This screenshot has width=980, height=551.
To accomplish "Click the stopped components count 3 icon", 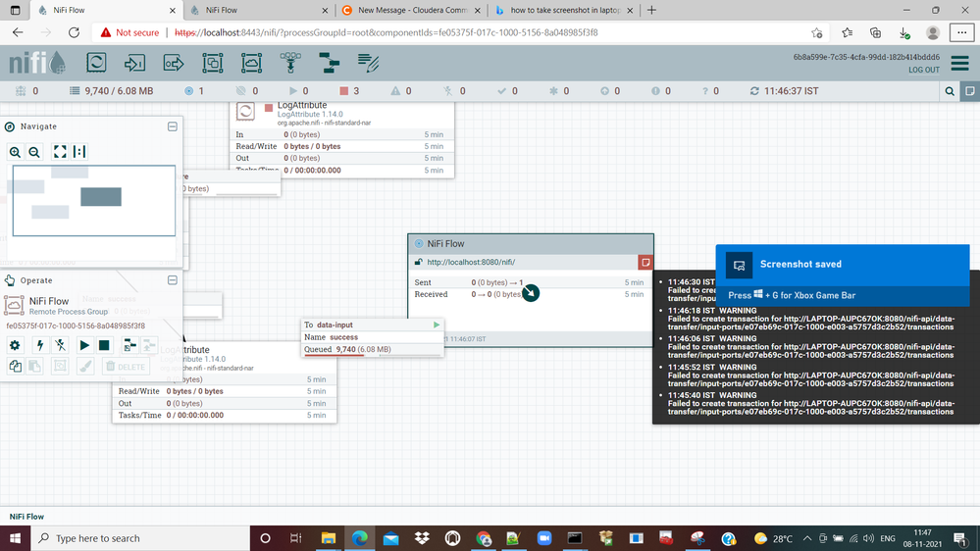I will [343, 91].
